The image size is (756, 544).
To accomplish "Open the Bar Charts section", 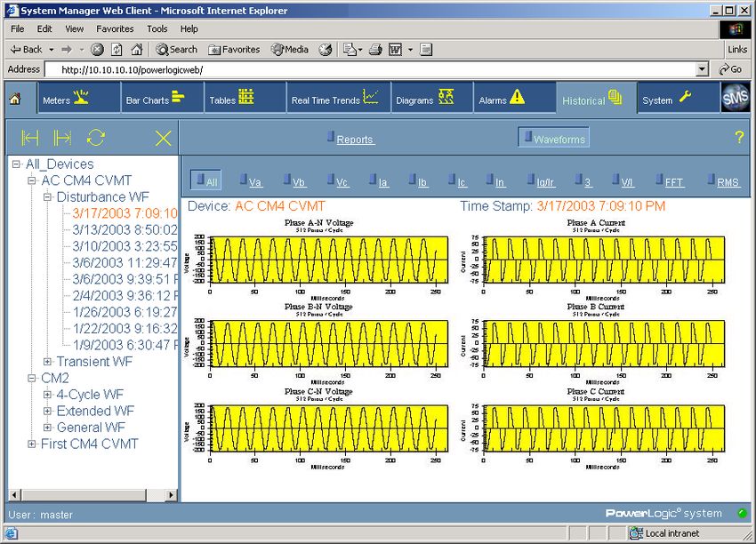I will (x=163, y=98).
